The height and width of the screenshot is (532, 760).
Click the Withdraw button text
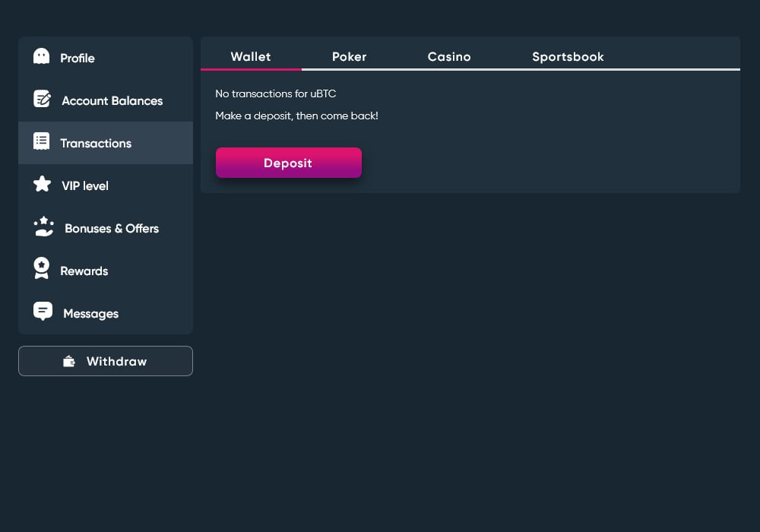click(116, 362)
